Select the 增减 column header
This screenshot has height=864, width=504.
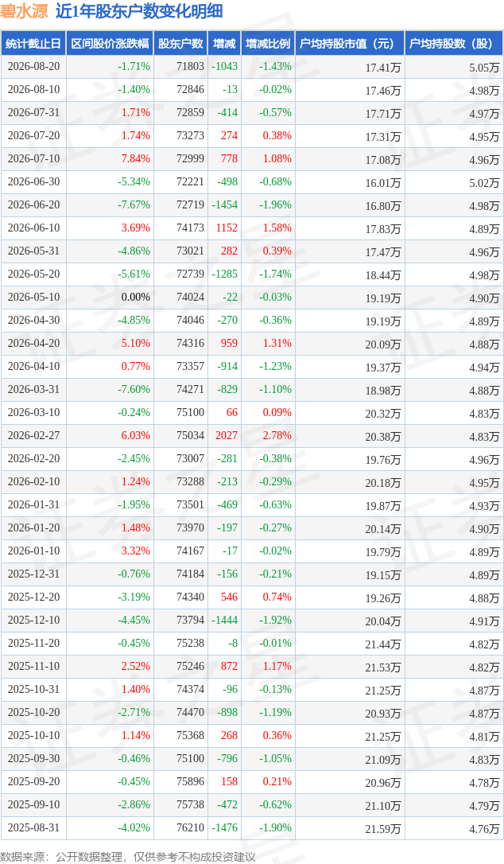click(x=224, y=44)
